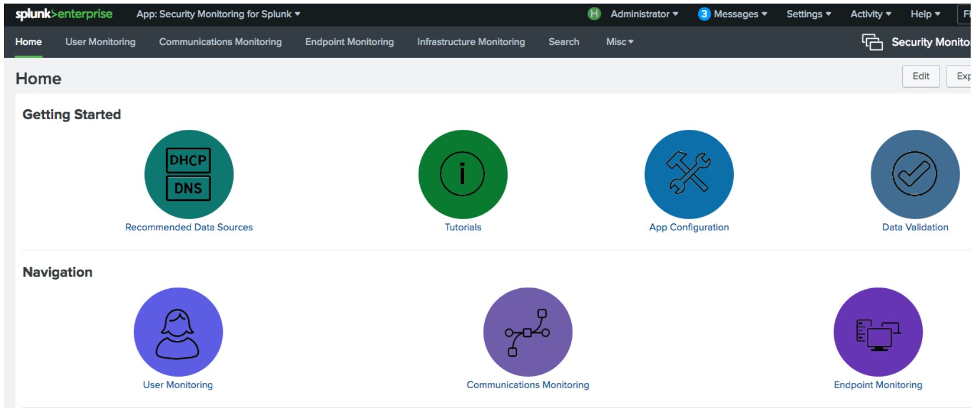Click the Navigation section heading
The height and width of the screenshot is (414, 980).
(x=57, y=272)
